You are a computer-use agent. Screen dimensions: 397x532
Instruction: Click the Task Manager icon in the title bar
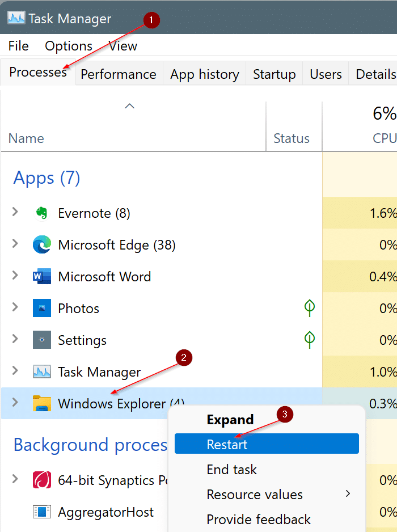pyautogui.click(x=16, y=18)
